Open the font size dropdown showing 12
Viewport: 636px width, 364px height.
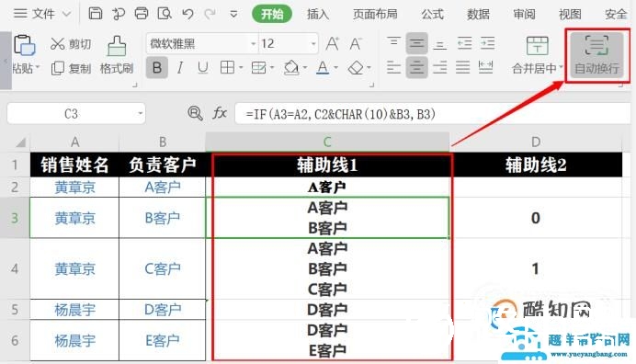tap(313, 43)
